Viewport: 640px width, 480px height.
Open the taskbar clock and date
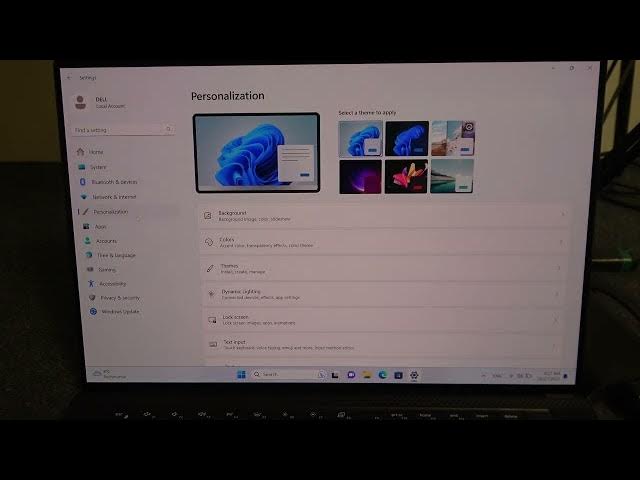551,376
